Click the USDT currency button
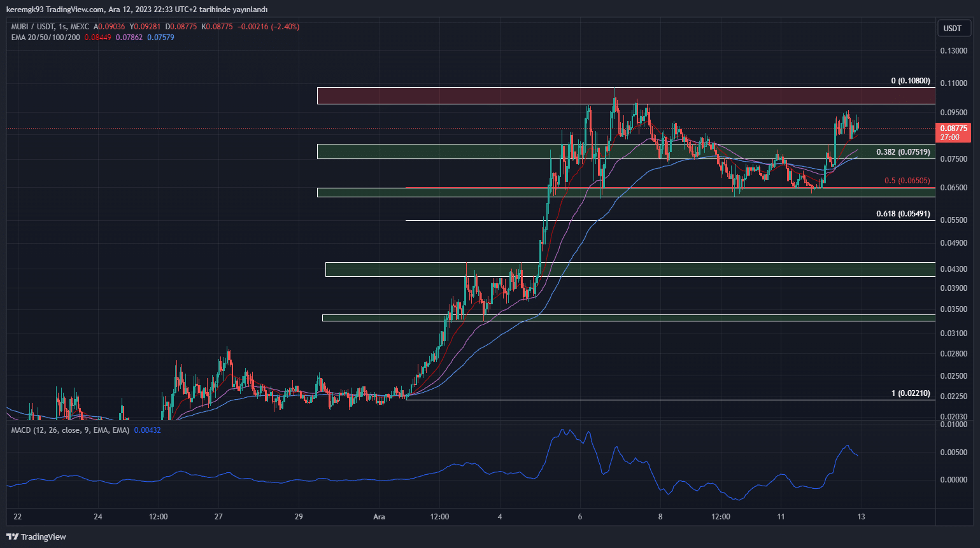 pyautogui.click(x=953, y=28)
